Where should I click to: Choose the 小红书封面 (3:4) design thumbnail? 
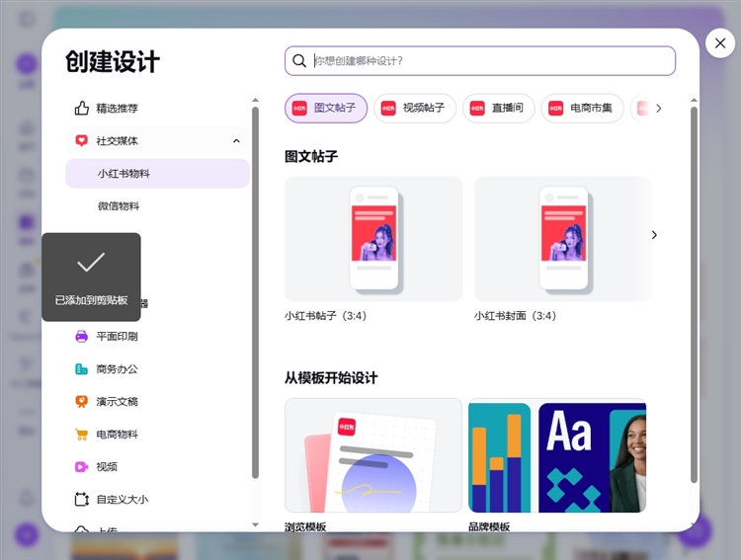coord(563,239)
